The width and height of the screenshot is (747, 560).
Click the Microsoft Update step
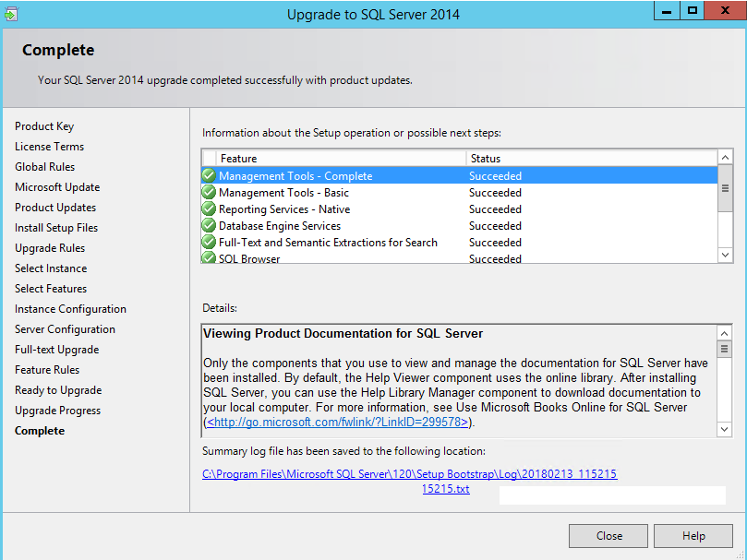(57, 187)
